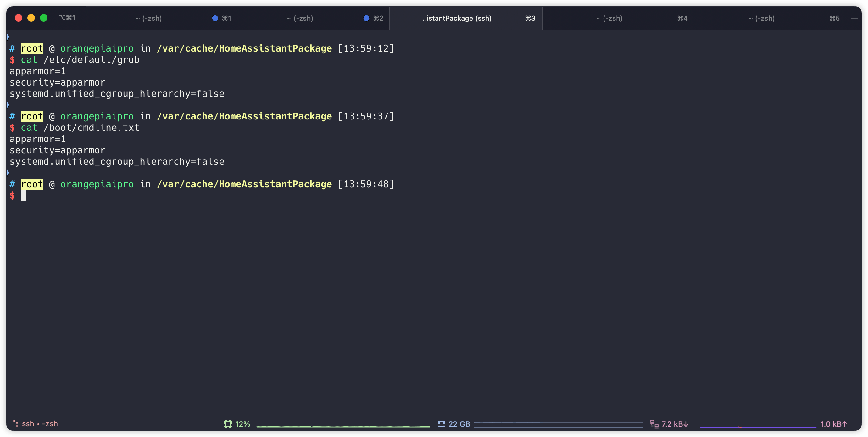The width and height of the screenshot is (868, 437).
Task: Click the CPU usage sparkline graph
Action: (x=343, y=426)
